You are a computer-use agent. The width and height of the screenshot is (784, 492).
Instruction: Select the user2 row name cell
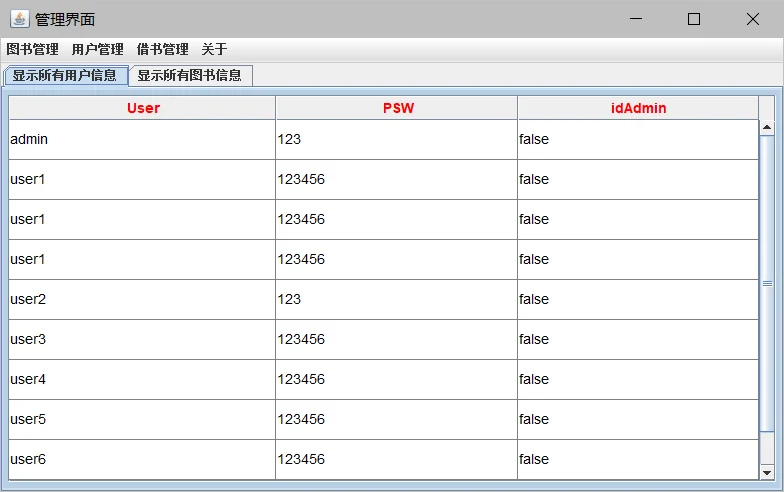142,300
